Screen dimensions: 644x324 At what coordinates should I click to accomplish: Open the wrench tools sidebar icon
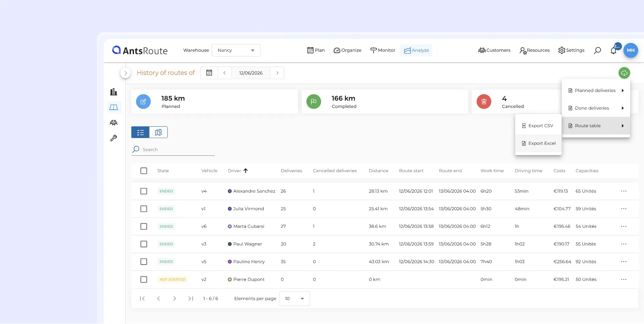(x=114, y=138)
